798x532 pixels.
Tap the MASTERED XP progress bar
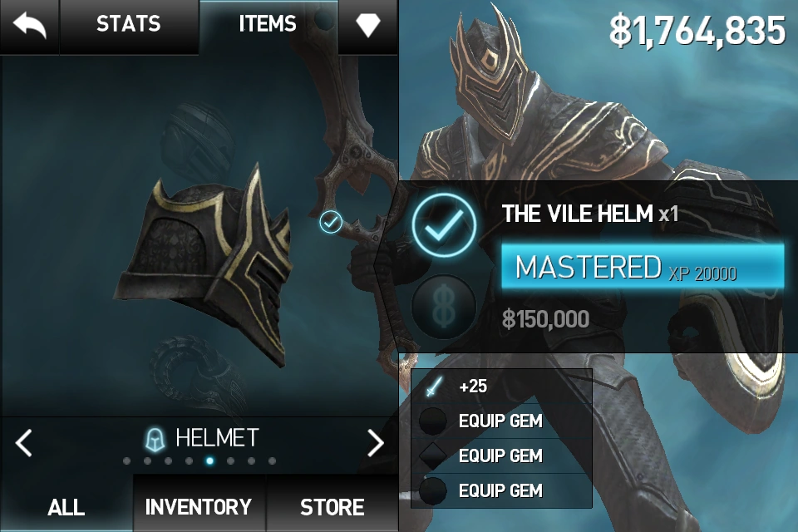[643, 266]
